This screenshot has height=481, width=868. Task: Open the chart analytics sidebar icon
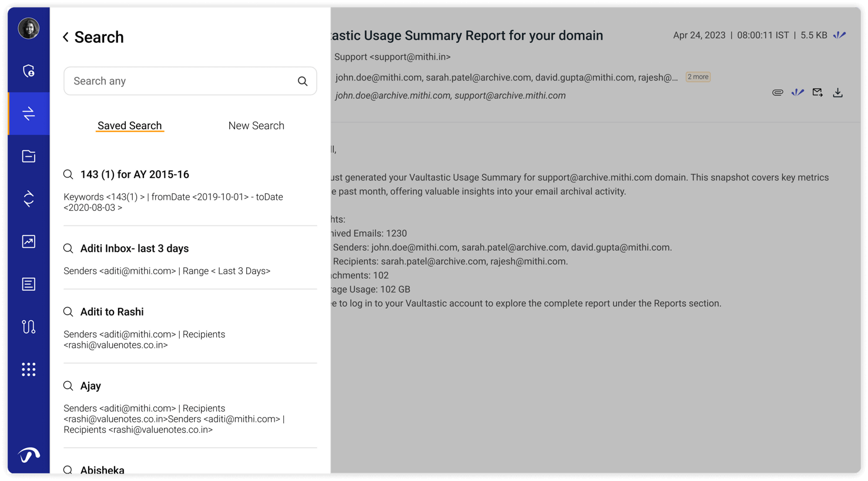tap(28, 241)
